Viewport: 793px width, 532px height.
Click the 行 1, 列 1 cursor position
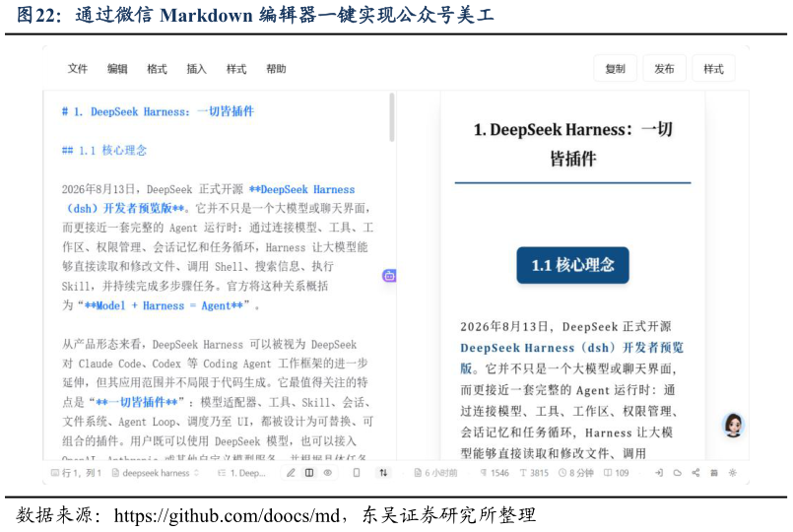coord(77,473)
